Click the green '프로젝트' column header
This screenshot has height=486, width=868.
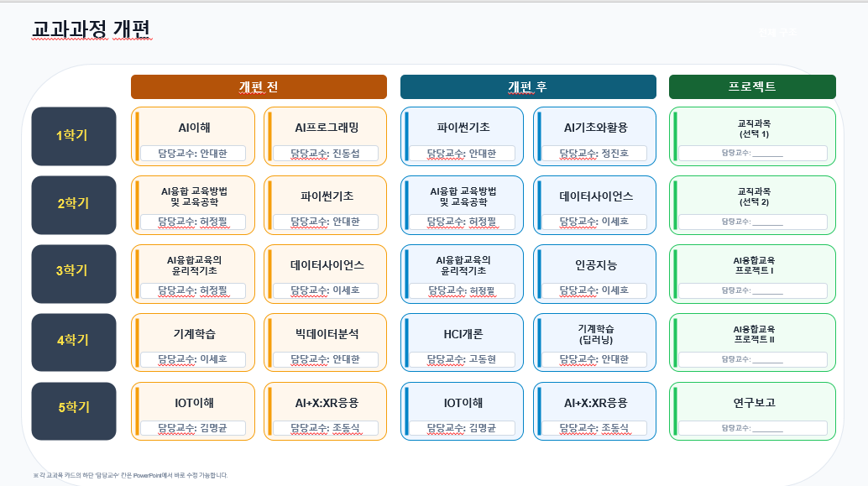(752, 87)
